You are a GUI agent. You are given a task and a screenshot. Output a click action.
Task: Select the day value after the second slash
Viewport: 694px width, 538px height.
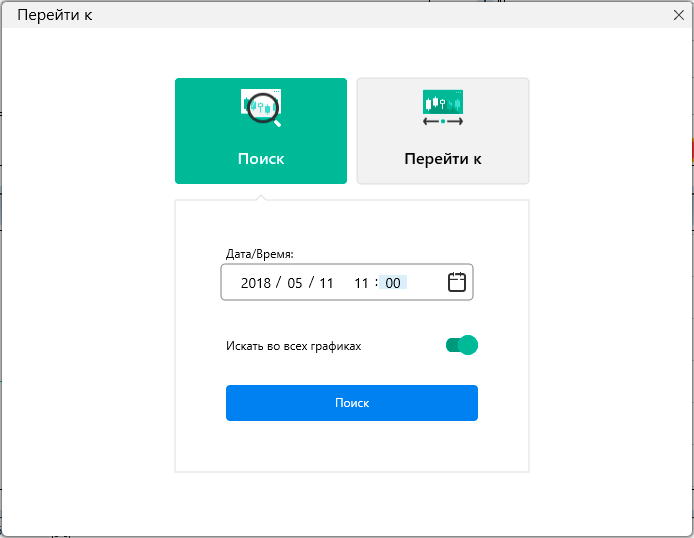[x=326, y=283]
